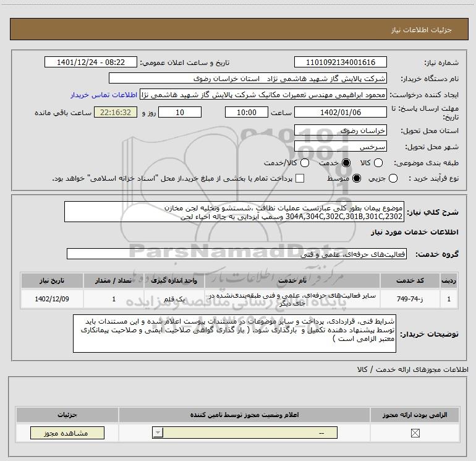Click the service name cell text
The height and width of the screenshot is (461, 476).
tap(292, 299)
